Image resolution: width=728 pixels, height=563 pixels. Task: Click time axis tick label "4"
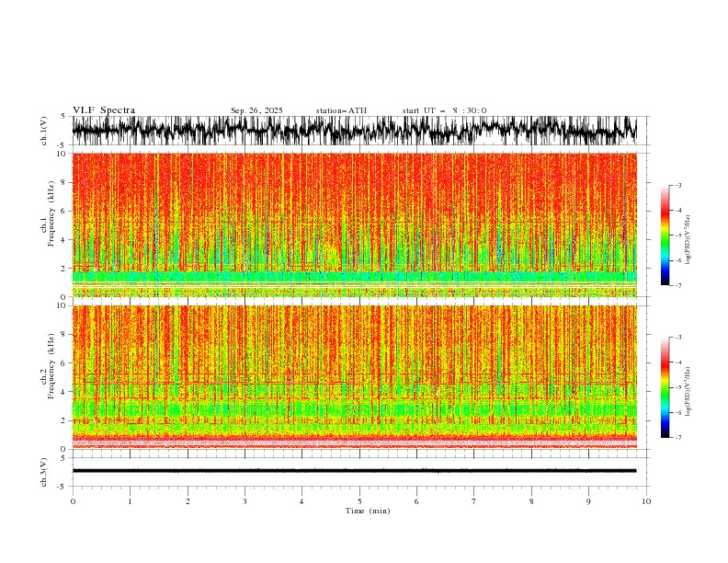(x=301, y=501)
